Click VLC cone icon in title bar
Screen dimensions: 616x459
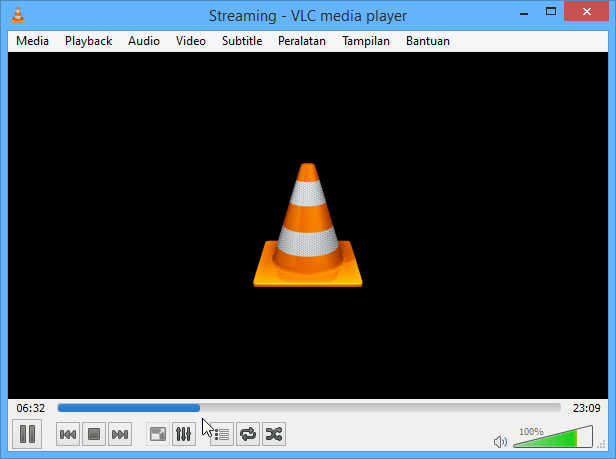tap(18, 15)
